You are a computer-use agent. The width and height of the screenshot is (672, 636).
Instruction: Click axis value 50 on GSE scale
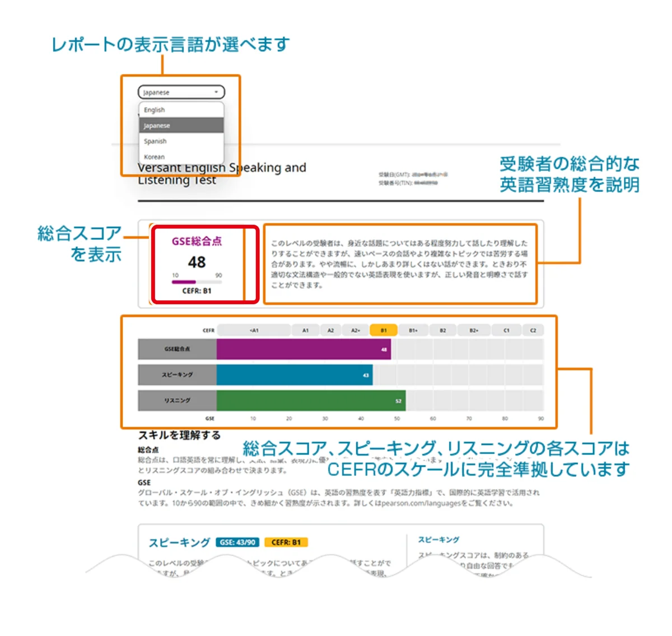(397, 419)
